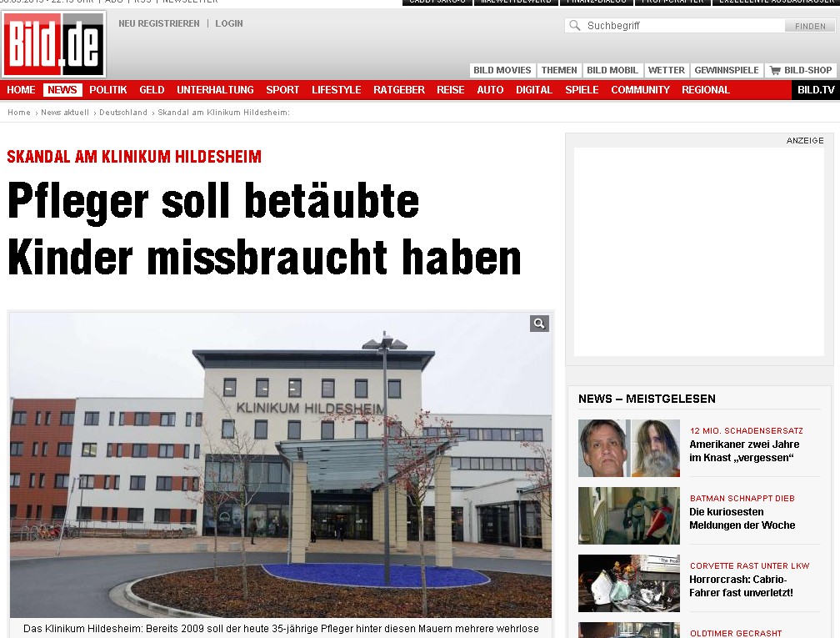The height and width of the screenshot is (638, 840).
Task: Click the OLDTIMER GECRASHT label
Action: [736, 634]
